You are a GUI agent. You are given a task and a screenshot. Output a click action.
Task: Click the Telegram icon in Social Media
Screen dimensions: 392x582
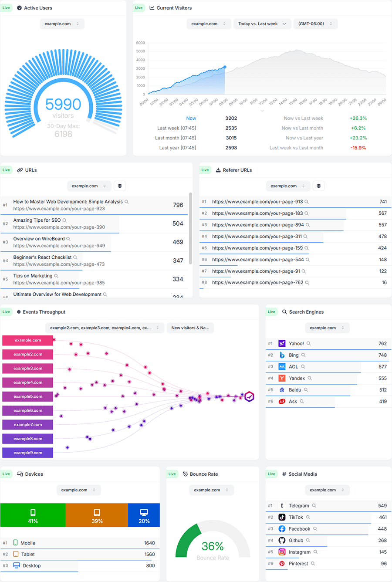coord(282,506)
